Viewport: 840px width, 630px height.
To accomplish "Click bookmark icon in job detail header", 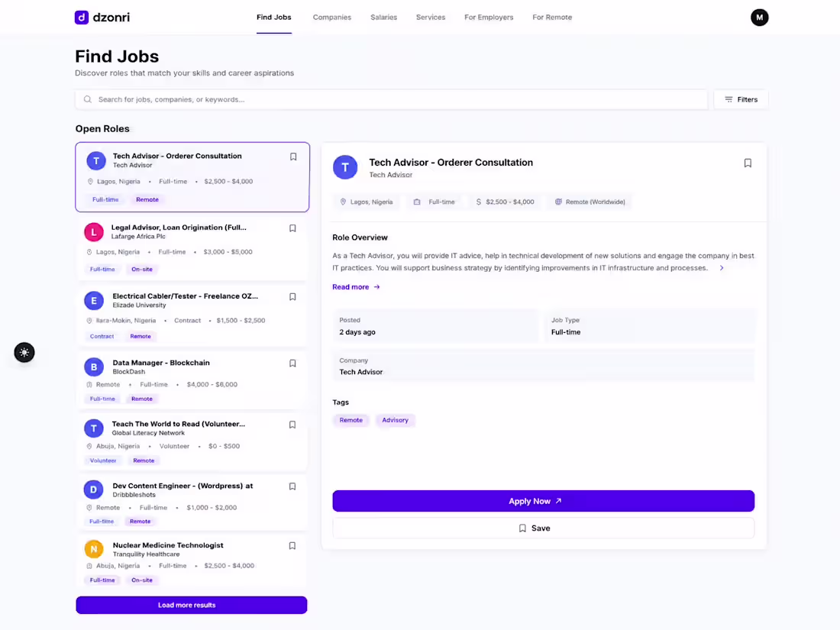I will 748,163.
